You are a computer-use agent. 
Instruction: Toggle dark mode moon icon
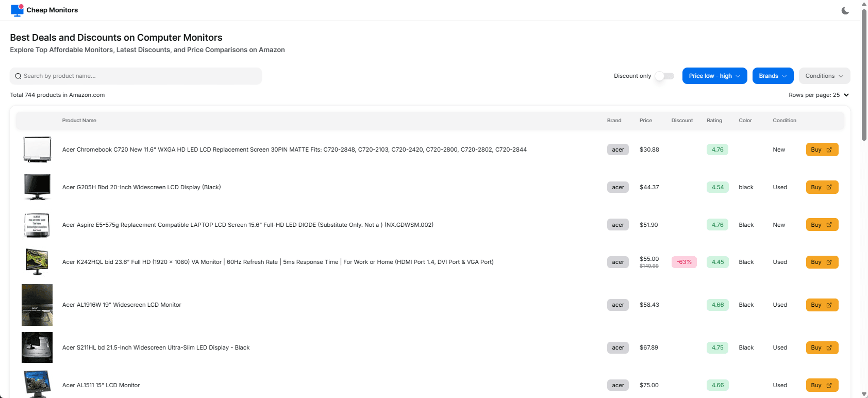(x=845, y=10)
